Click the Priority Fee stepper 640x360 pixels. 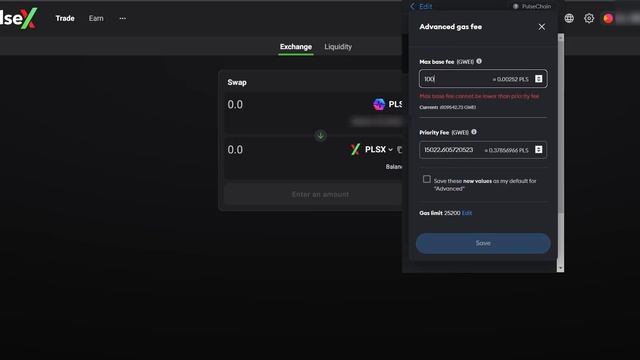pos(538,150)
